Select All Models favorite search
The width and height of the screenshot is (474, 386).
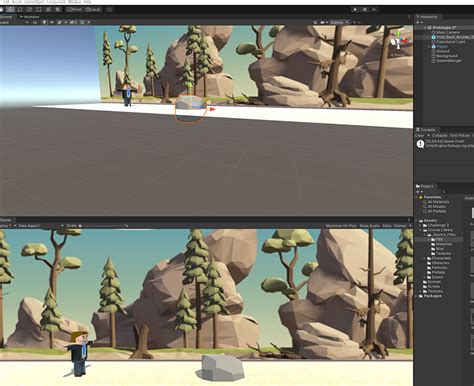click(436, 207)
